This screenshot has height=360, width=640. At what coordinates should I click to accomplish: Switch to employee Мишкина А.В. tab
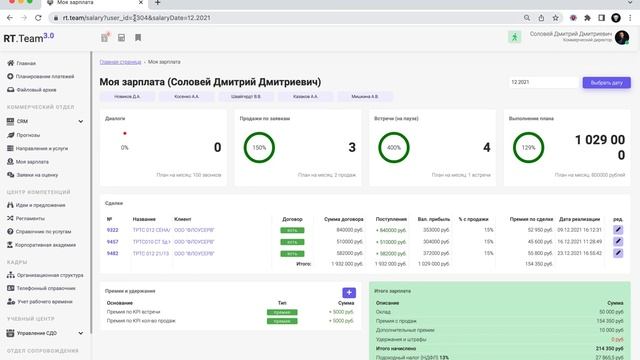coord(365,96)
